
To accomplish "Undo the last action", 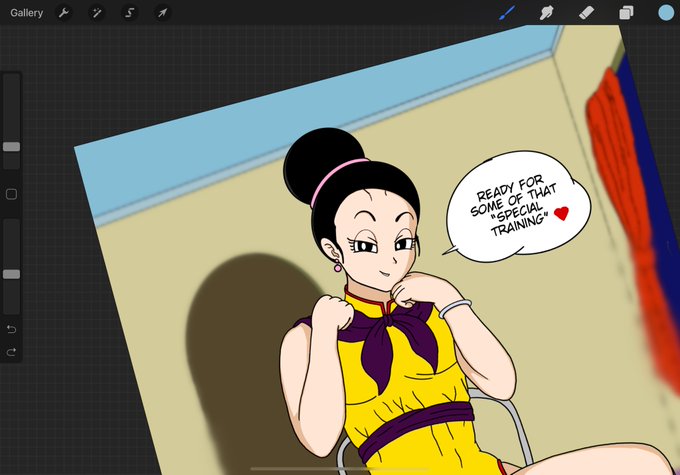I will pos(11,329).
